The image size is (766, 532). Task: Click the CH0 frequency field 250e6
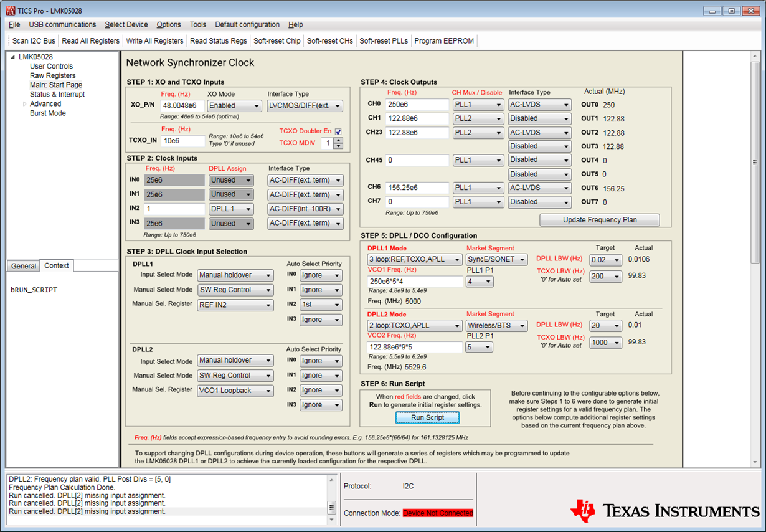point(417,105)
